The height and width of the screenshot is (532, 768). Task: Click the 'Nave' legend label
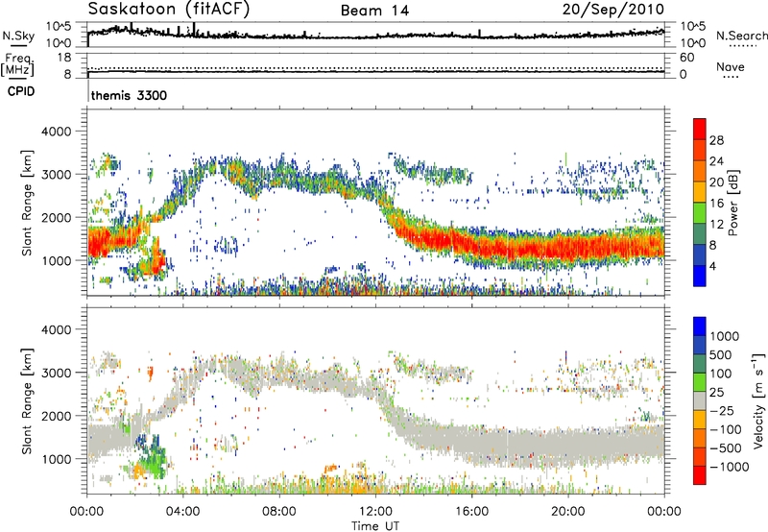point(730,66)
